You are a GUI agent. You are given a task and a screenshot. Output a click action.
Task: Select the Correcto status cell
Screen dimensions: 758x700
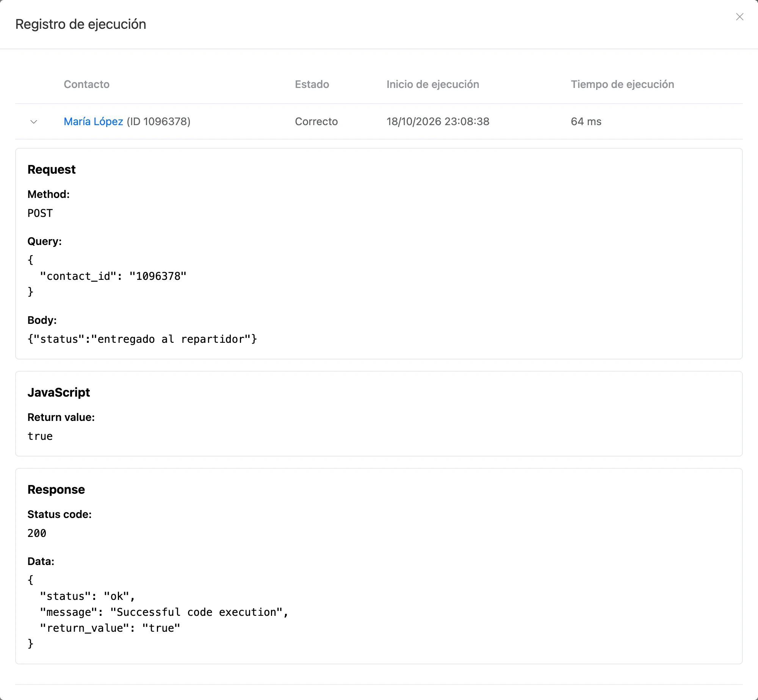(x=316, y=121)
